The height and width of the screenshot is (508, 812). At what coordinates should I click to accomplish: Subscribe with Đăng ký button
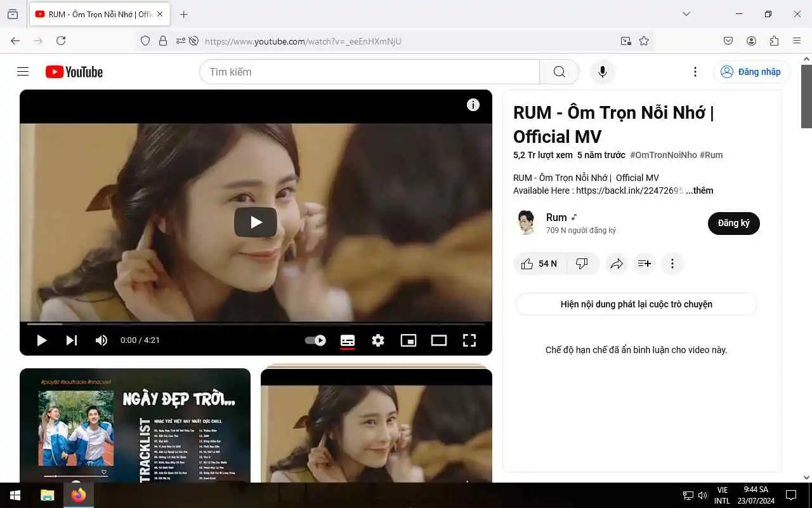734,224
